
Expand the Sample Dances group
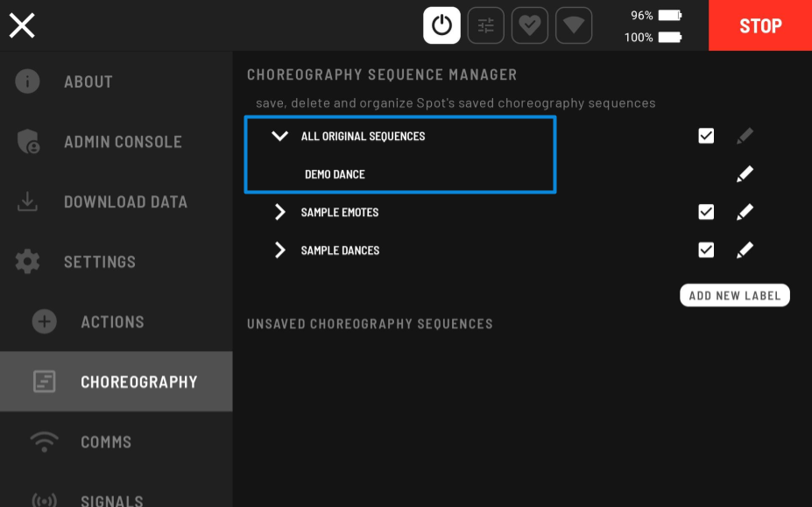click(279, 250)
